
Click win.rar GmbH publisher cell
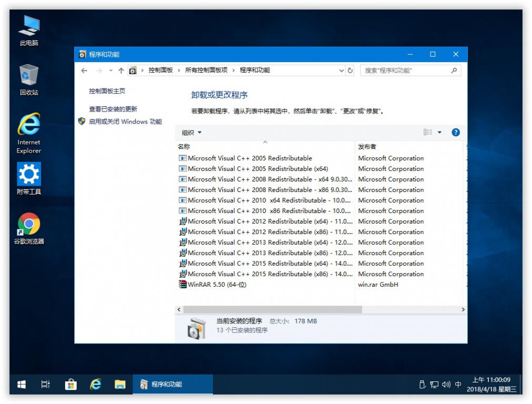(378, 285)
